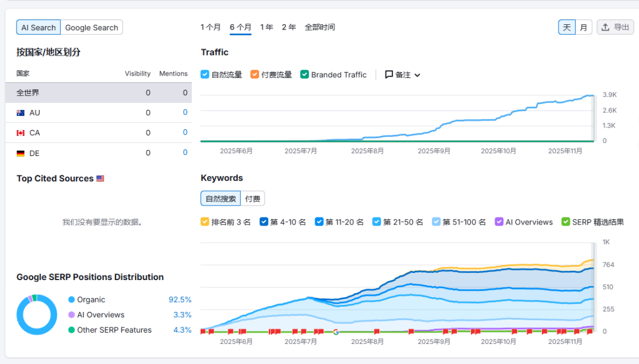The image size is (639, 364).
Task: Click the Organic blue legend dot
Action: coord(72,300)
